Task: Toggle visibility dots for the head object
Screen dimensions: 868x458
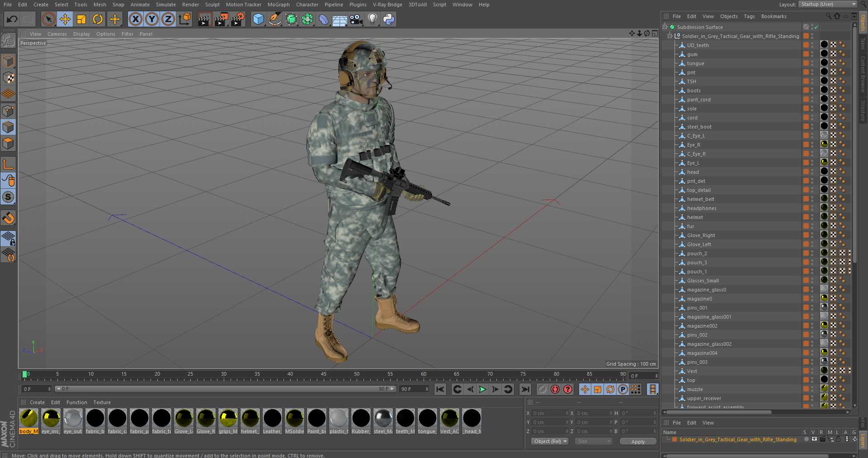Action: coord(812,172)
